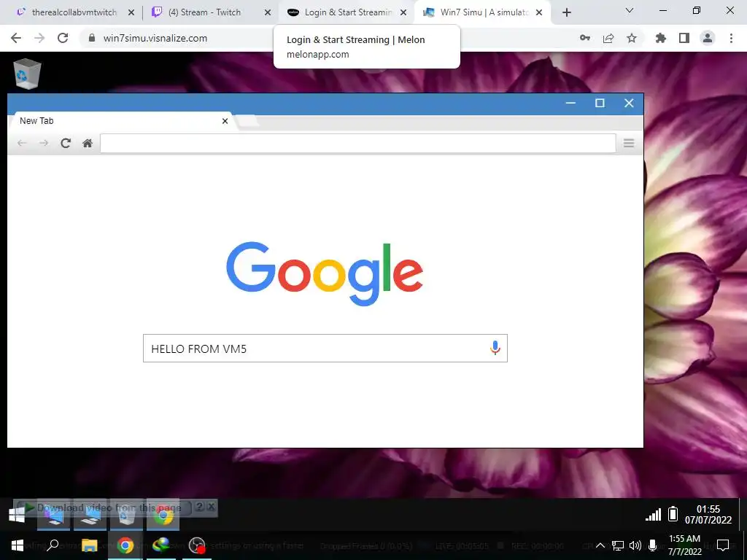Click the host Chrome back arrow
The width and height of the screenshot is (747, 560).
coord(16,38)
